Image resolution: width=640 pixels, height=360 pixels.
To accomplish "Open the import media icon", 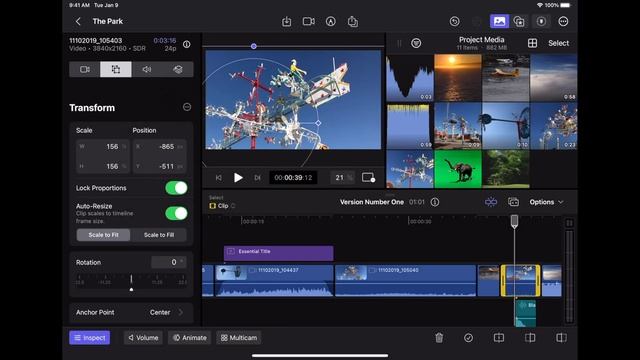I will tap(287, 22).
